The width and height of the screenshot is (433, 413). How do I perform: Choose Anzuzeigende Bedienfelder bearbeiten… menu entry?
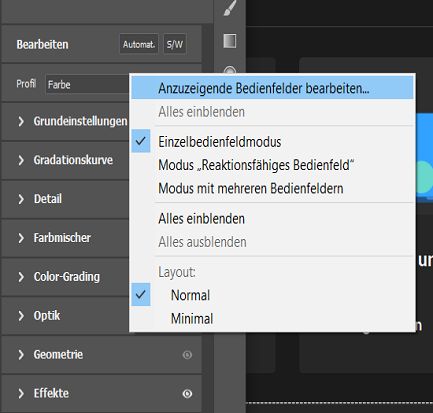pos(272,88)
